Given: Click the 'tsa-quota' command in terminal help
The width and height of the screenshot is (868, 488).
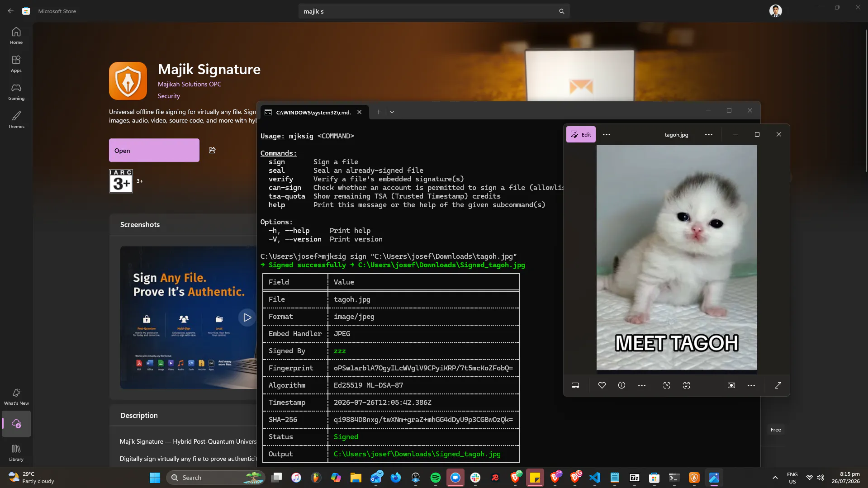Looking at the screenshot, I should pos(287,196).
